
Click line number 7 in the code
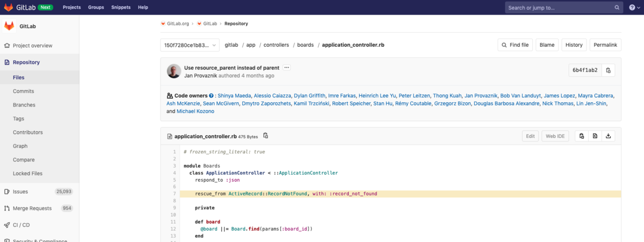coord(174,194)
